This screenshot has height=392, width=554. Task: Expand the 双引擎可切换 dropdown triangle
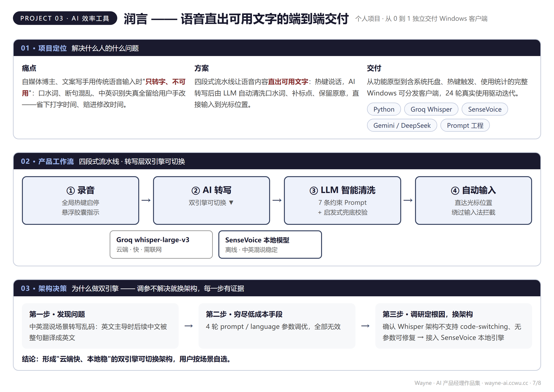click(231, 202)
